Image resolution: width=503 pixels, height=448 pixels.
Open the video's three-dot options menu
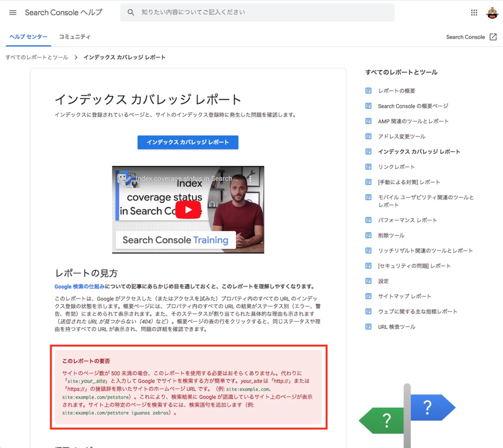click(x=250, y=178)
